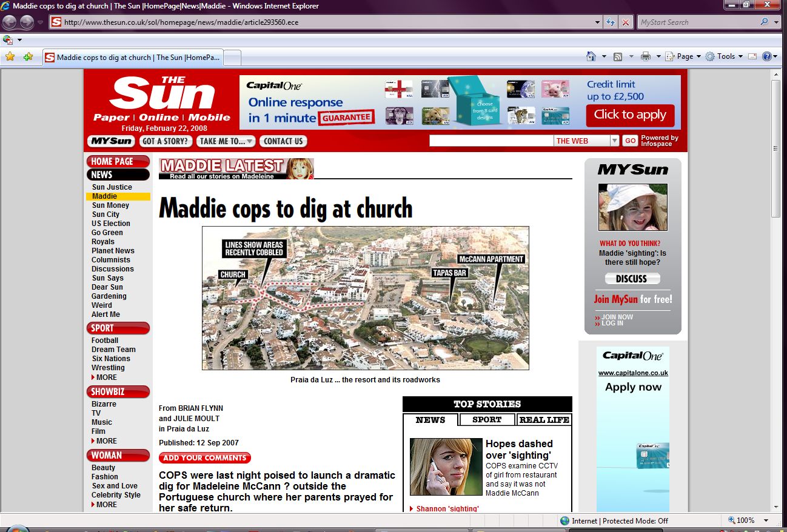The image size is (787, 532).
Task: Click the Refresh page icon
Action: (x=611, y=22)
